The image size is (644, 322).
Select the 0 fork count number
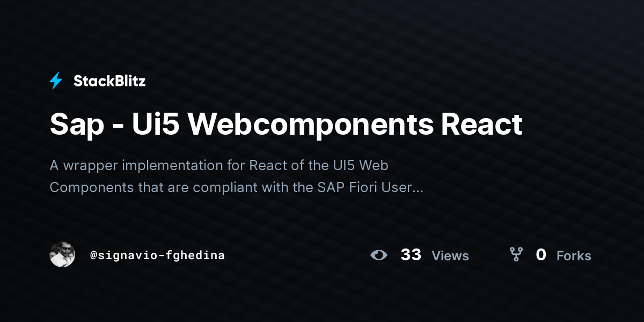point(541,255)
